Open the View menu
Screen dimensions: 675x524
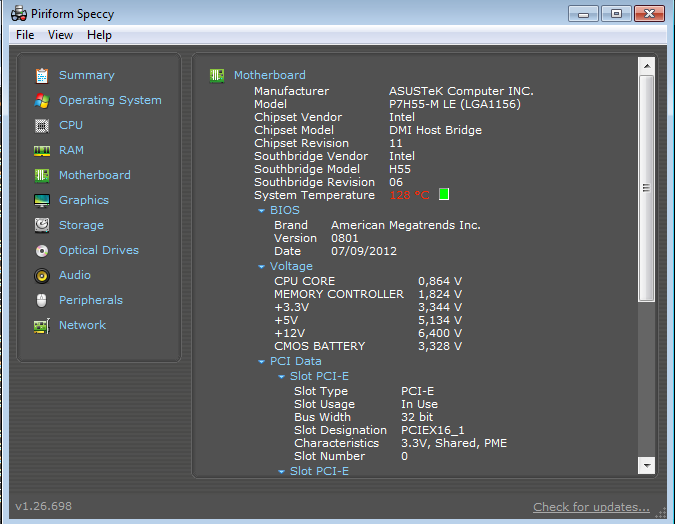pyautogui.click(x=60, y=35)
